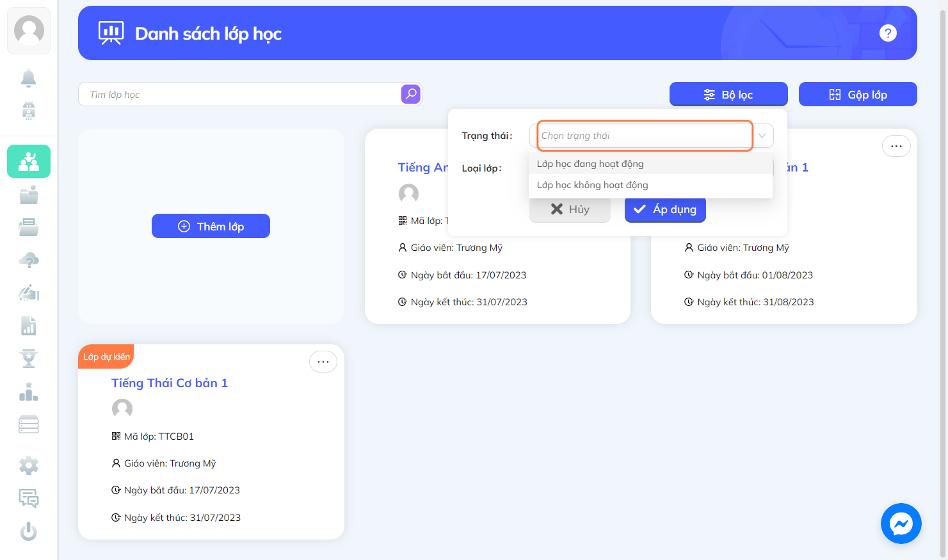This screenshot has height=560, width=948.
Task: Open settings gear in sidebar
Action: (29, 465)
